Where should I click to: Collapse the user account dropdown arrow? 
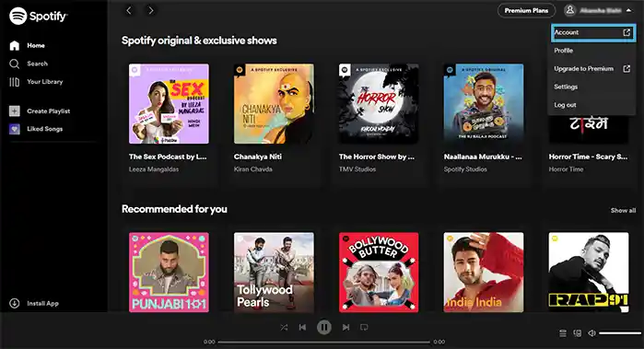tap(629, 11)
